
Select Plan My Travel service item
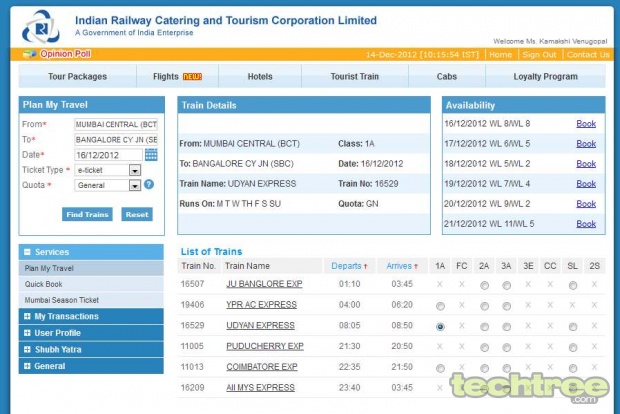tap(91, 268)
